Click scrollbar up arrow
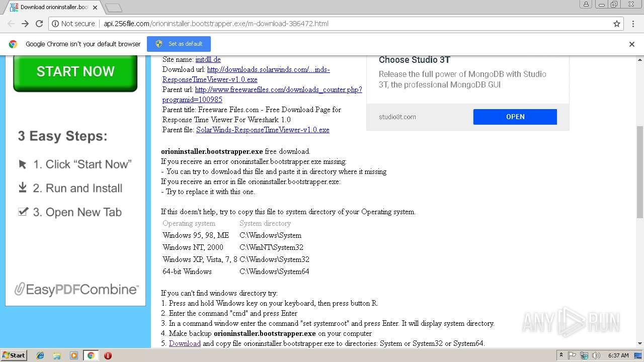Screen dimensions: 644x362 tap(640, 59)
